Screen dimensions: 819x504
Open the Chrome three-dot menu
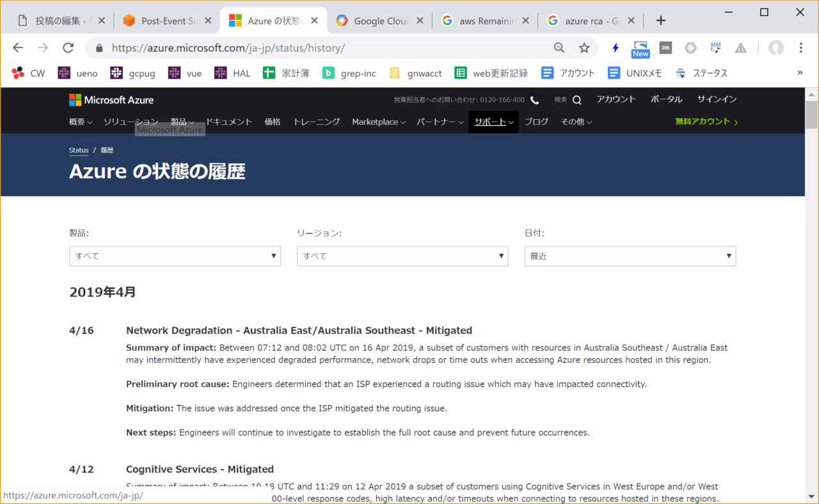pyautogui.click(x=801, y=48)
